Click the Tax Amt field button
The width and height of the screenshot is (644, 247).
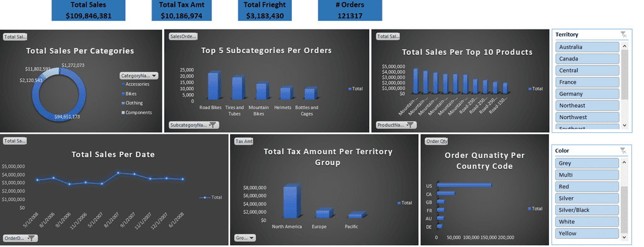pos(243,141)
